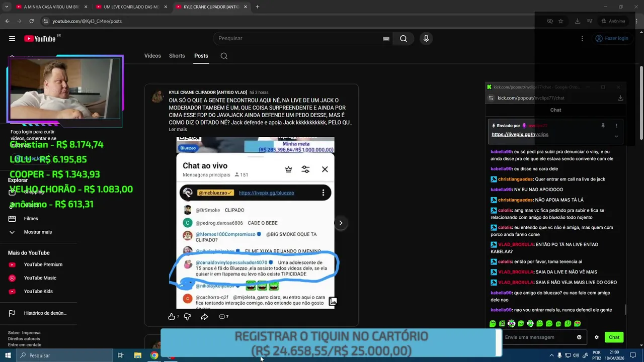644x362 pixels.
Task: Toggle third-party cookie blocking eye icon
Action: [550, 21]
